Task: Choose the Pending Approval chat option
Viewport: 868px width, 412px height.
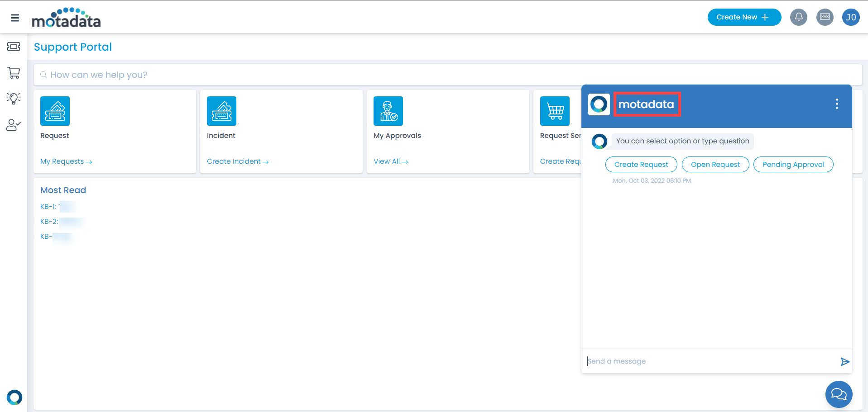Action: tap(793, 165)
